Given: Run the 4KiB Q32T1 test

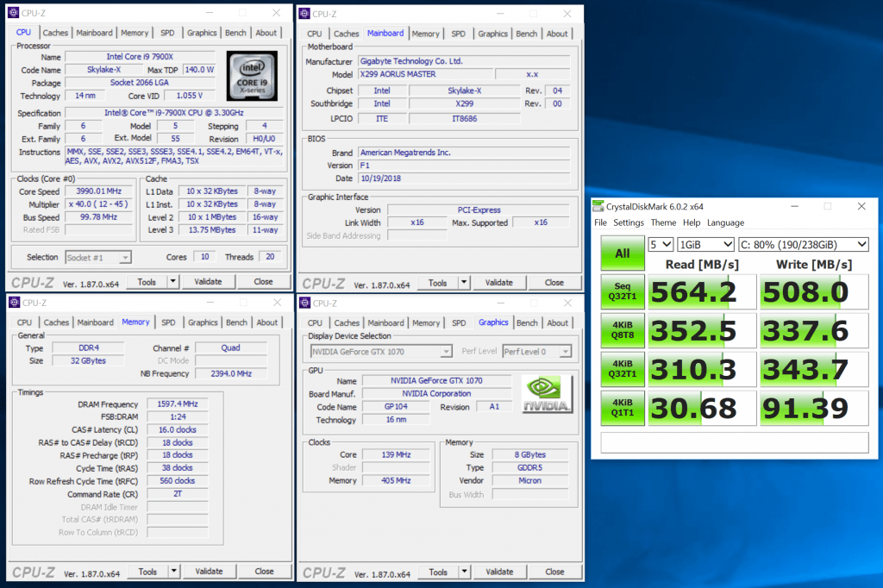Looking at the screenshot, I should (x=621, y=369).
